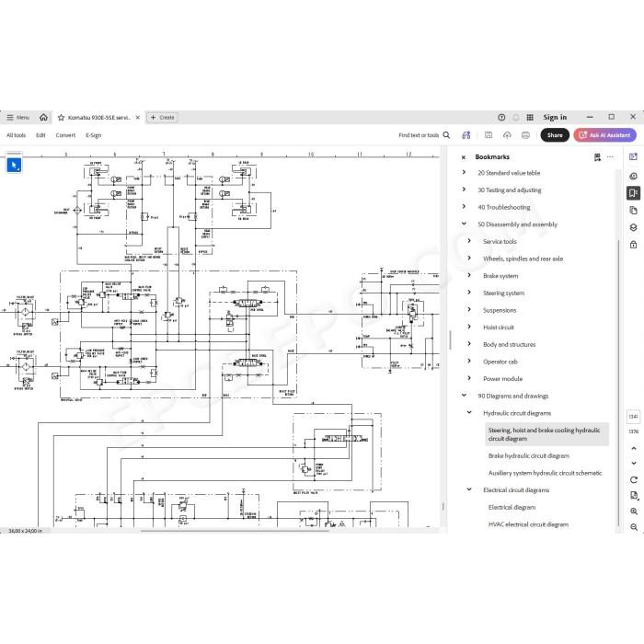The width and height of the screenshot is (644, 644).
Task: Open 20 Standard value table bookmark
Action: (x=509, y=173)
